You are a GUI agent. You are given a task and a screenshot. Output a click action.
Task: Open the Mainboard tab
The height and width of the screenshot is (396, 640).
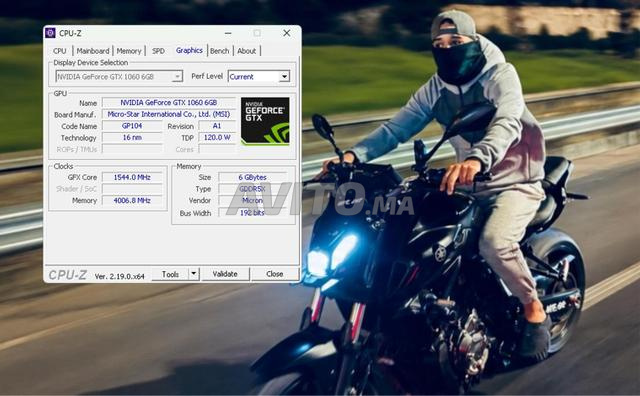(93, 51)
